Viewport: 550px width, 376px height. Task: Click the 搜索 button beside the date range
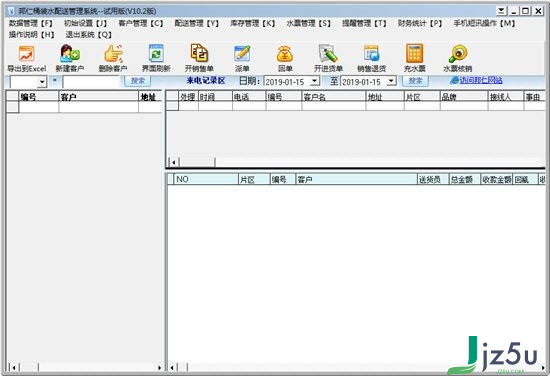pos(415,81)
